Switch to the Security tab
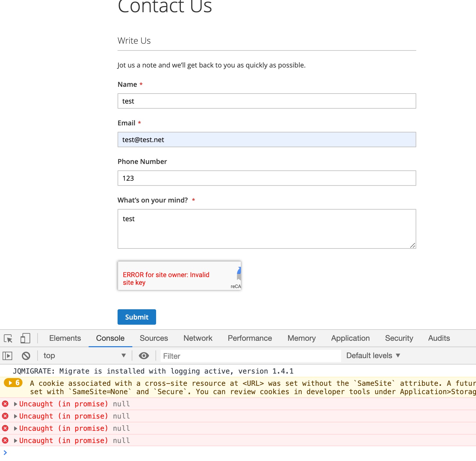The image size is (476, 461). 399,338
